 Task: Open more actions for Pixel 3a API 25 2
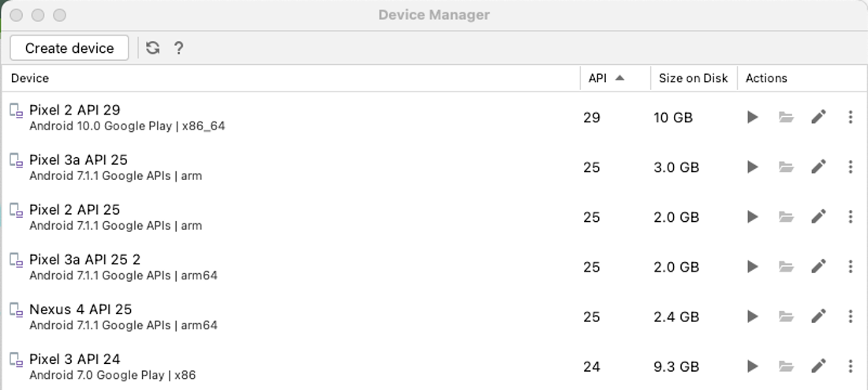[851, 267]
